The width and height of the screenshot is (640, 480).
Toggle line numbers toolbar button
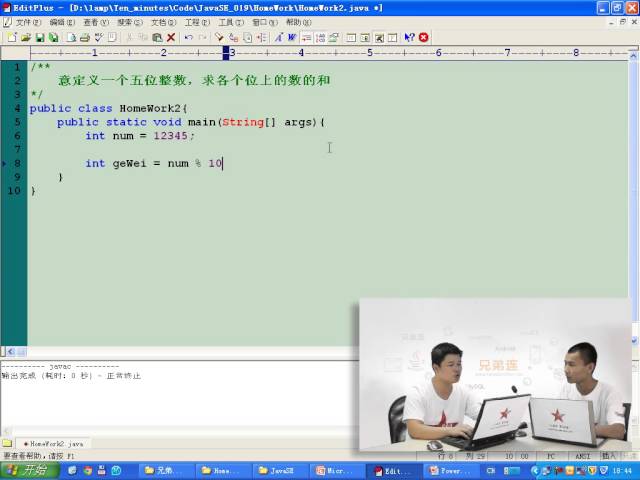click(320, 38)
